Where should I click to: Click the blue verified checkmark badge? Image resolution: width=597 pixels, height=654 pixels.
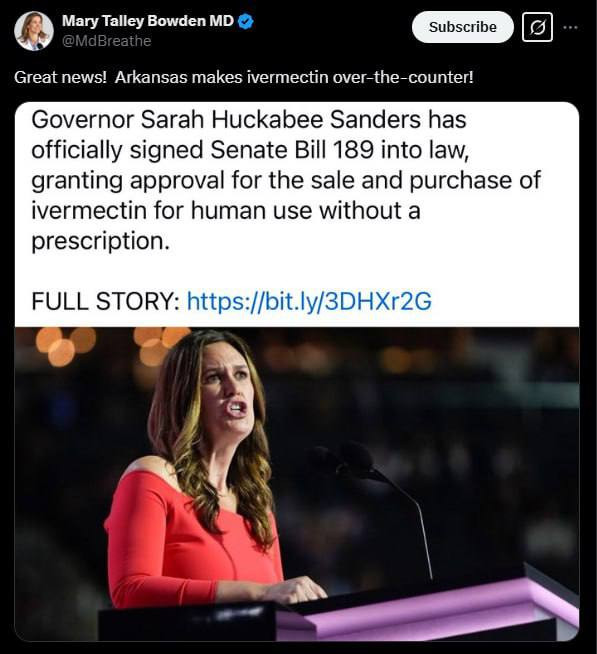[245, 21]
